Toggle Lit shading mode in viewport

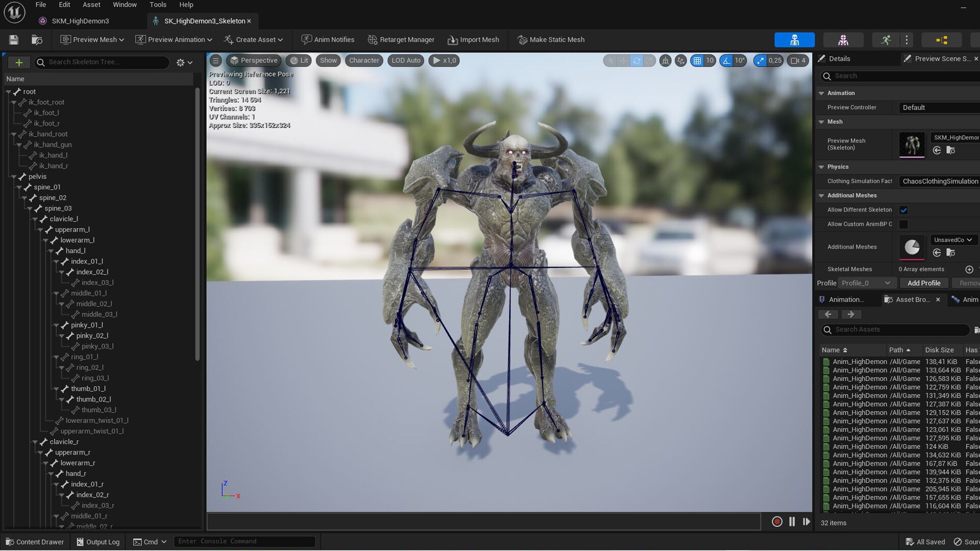pos(299,60)
